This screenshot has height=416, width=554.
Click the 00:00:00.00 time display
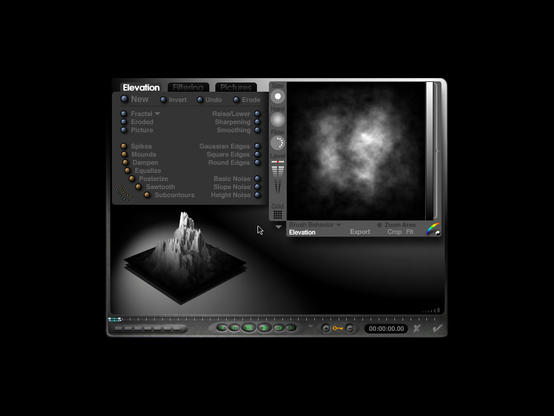pos(386,328)
